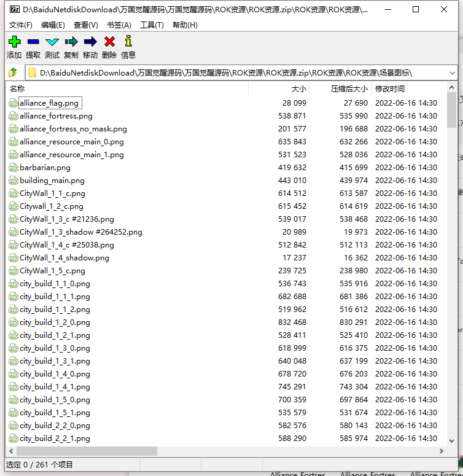Open the File (文件) menu

coord(21,25)
